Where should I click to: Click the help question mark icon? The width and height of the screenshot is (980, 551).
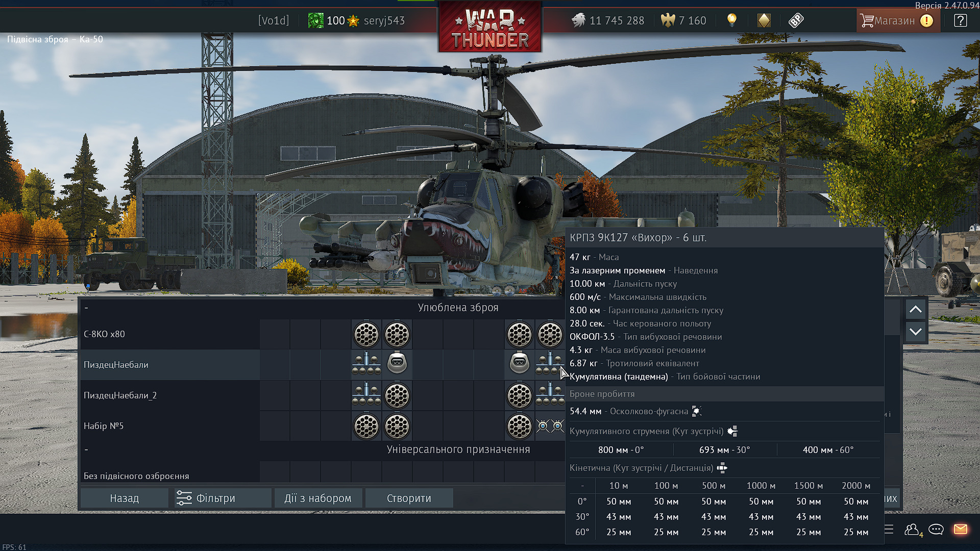point(960,20)
